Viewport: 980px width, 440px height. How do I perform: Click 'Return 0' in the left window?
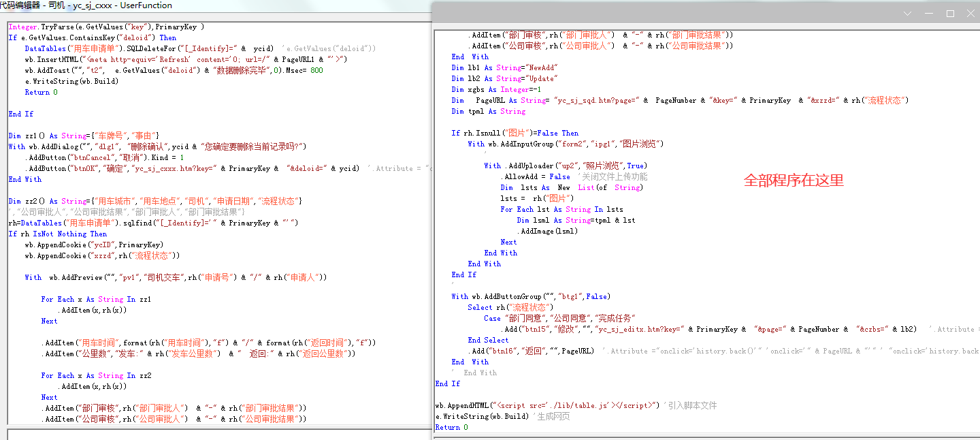coord(41,92)
